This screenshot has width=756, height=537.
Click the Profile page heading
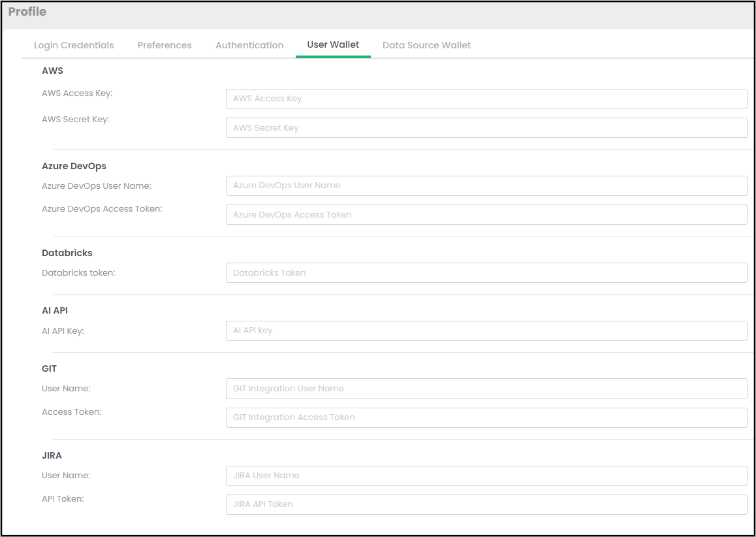point(27,12)
